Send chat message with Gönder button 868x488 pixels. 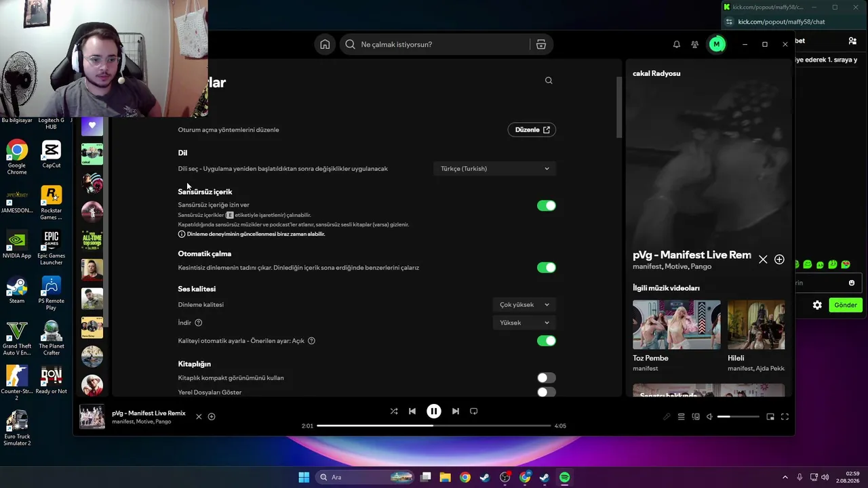[x=846, y=305]
